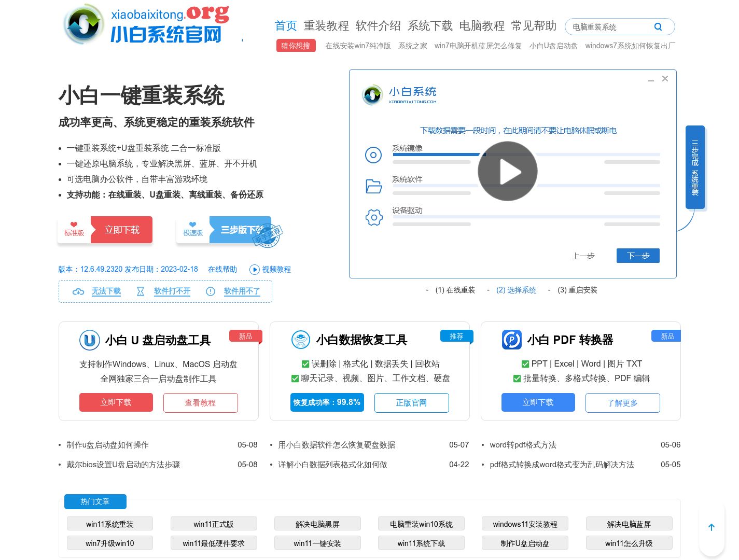Click the 猜你想搜 label

tap(296, 46)
